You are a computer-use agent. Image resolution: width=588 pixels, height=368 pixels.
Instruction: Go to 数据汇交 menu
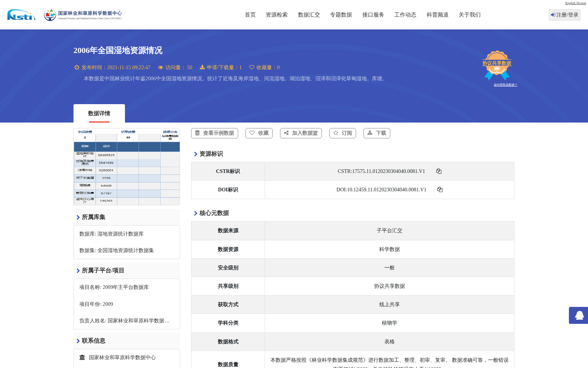[x=309, y=15]
